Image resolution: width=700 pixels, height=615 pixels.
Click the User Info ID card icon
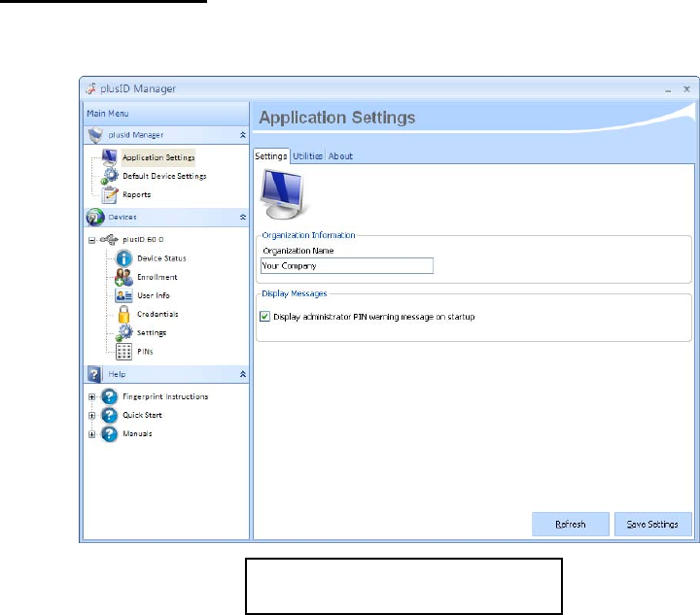[x=123, y=295]
